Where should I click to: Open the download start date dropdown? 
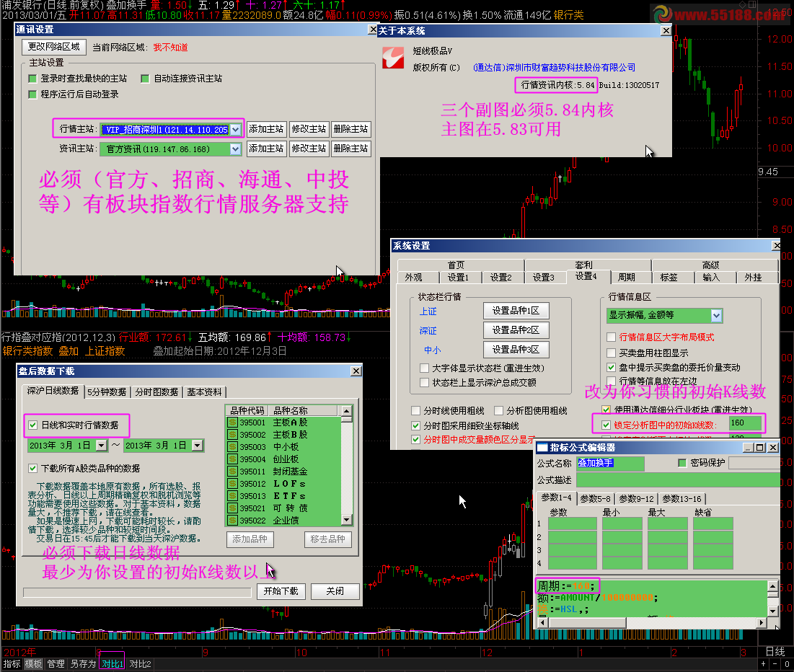pos(101,446)
